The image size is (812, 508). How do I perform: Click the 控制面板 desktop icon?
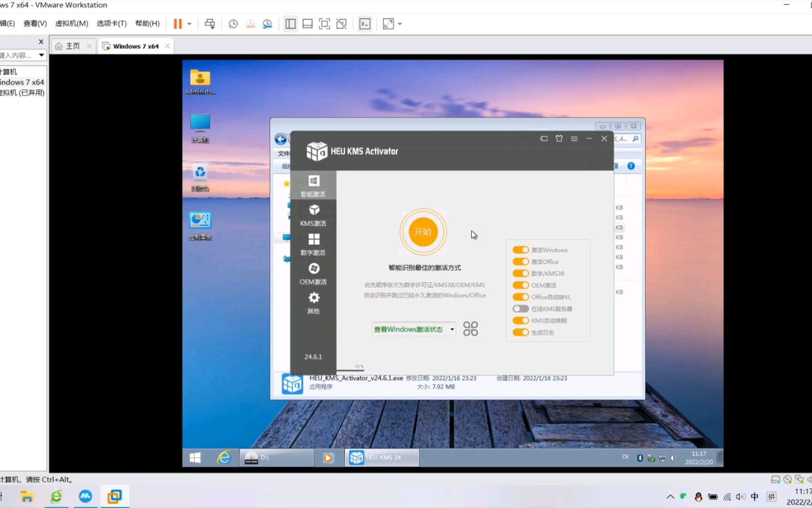(200, 226)
